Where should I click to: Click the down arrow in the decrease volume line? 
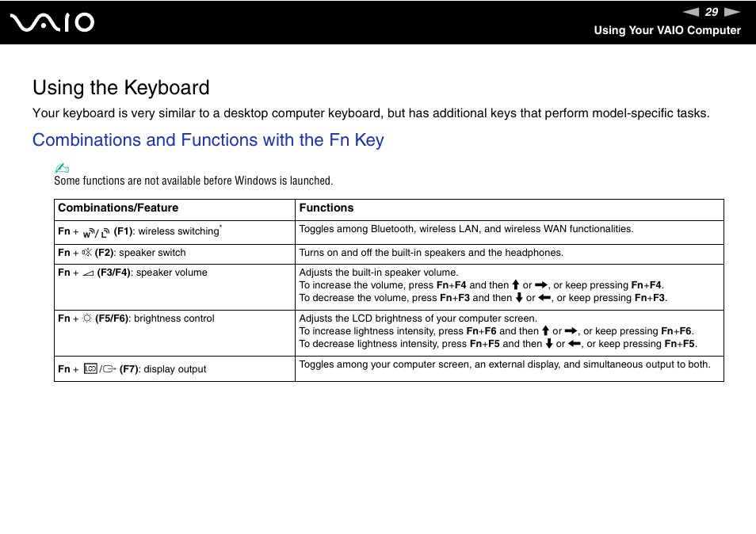coord(519,297)
